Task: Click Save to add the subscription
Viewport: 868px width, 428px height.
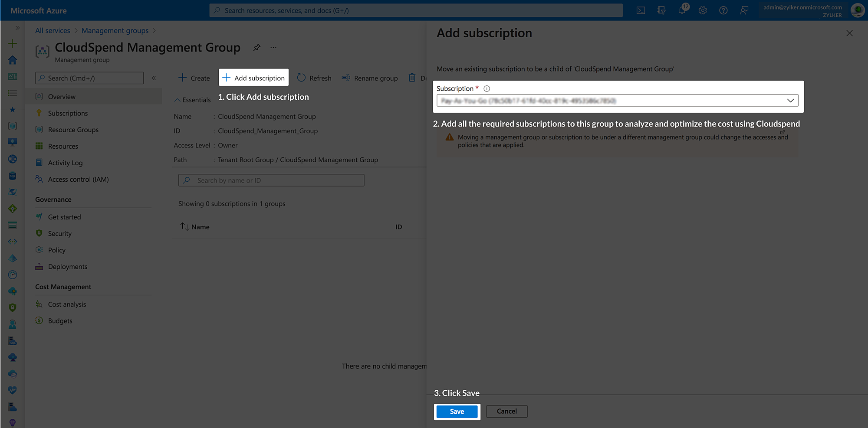Action: click(x=457, y=411)
